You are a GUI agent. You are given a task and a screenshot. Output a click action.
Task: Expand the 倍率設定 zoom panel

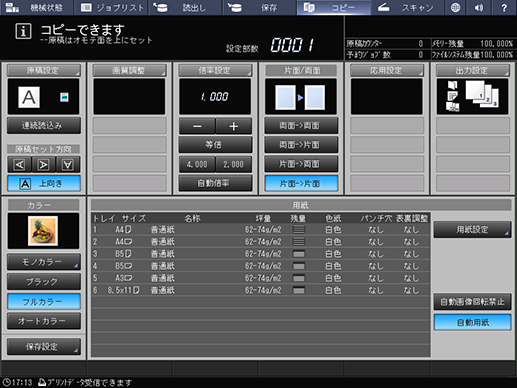pyautogui.click(x=215, y=70)
